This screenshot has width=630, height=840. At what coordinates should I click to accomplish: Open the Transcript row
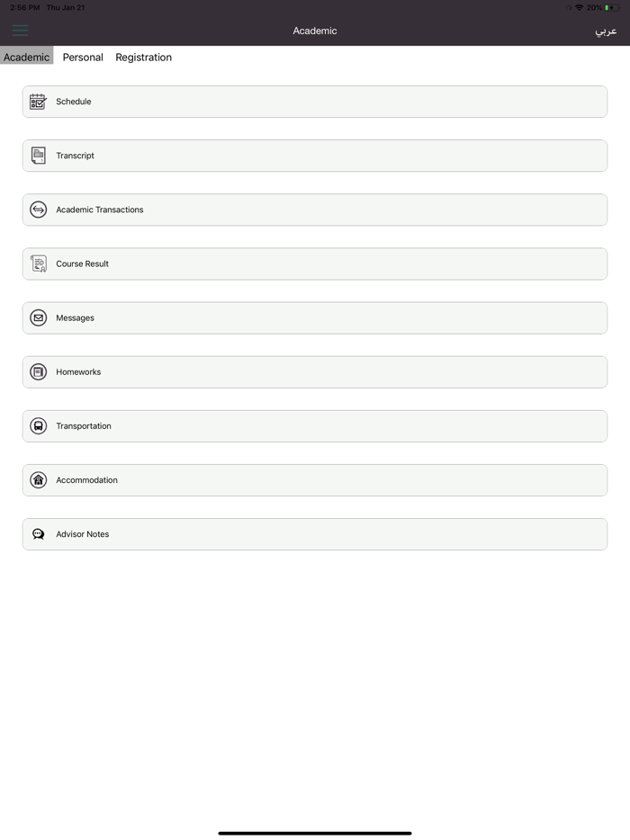[315, 156]
